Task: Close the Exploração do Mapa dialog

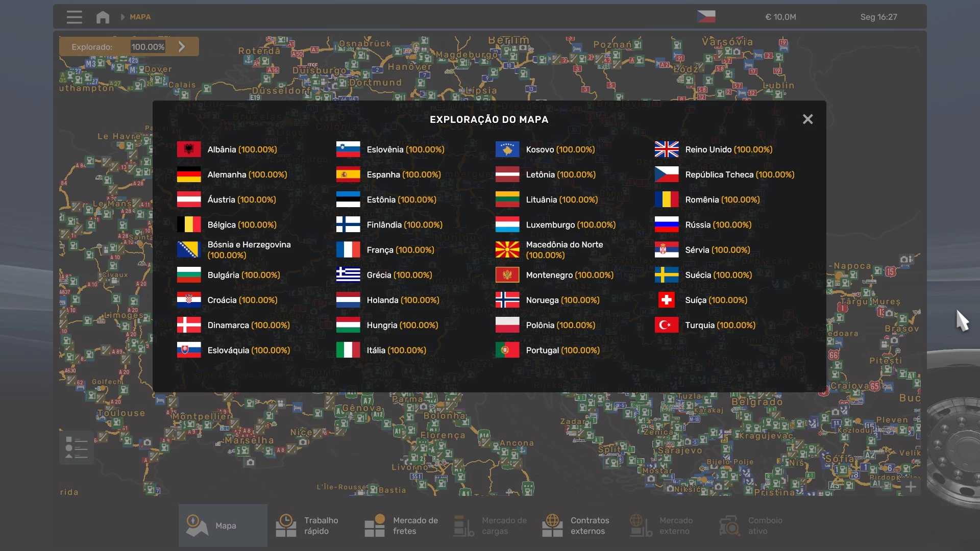Action: pos(807,119)
